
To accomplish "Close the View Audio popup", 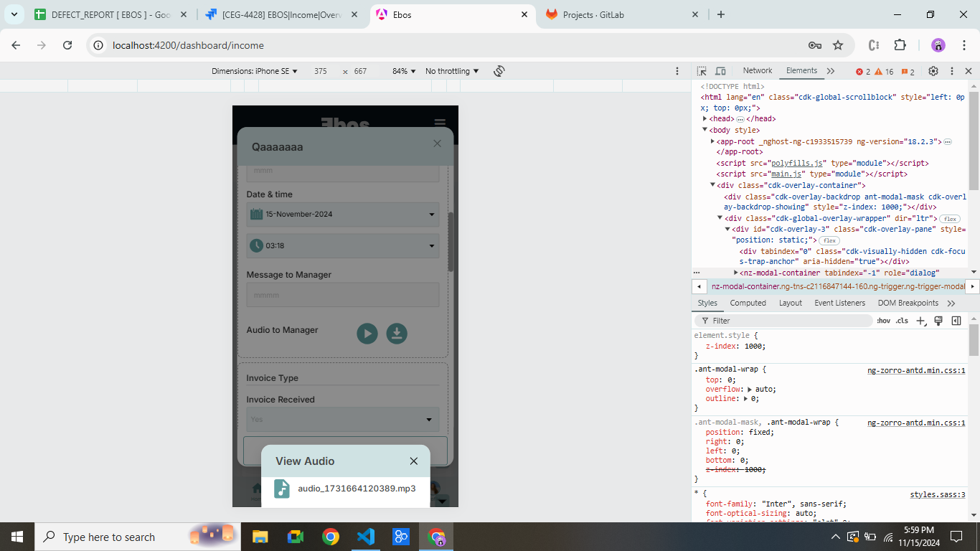I will pyautogui.click(x=413, y=461).
